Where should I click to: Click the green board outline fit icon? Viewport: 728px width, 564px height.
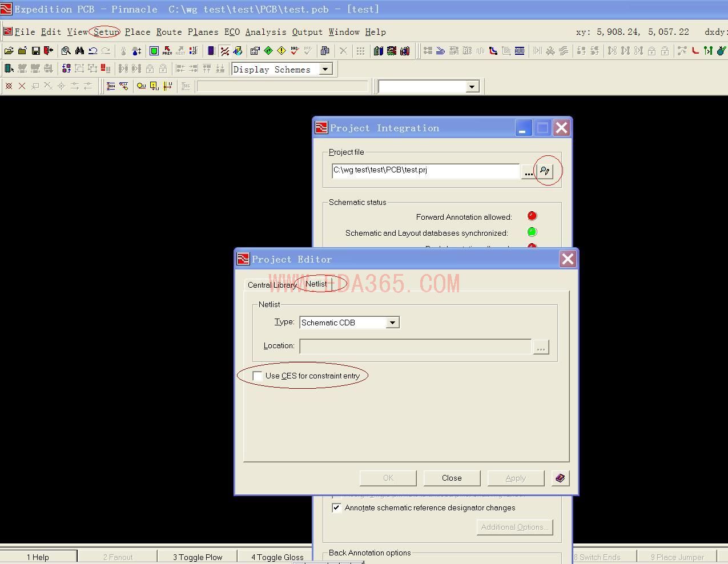pos(154,51)
